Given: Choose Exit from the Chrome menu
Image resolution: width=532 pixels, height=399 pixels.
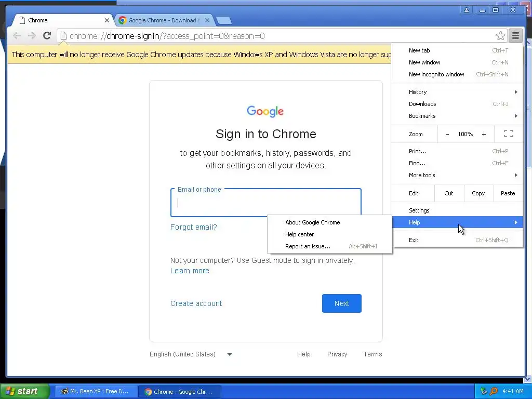Looking at the screenshot, I should (458, 240).
